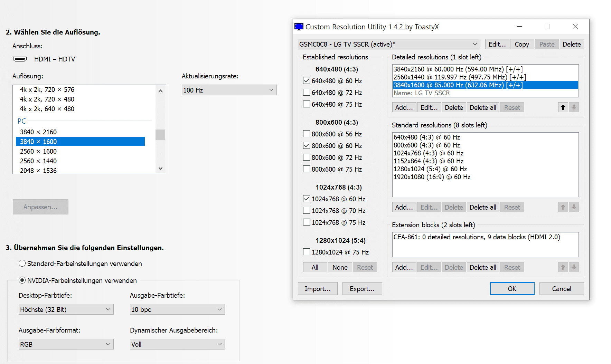Viewport: 611px width, 364px height.
Task: Select 3840x1600 @ 85.000 Hz detailed resolution
Action: (x=485, y=85)
